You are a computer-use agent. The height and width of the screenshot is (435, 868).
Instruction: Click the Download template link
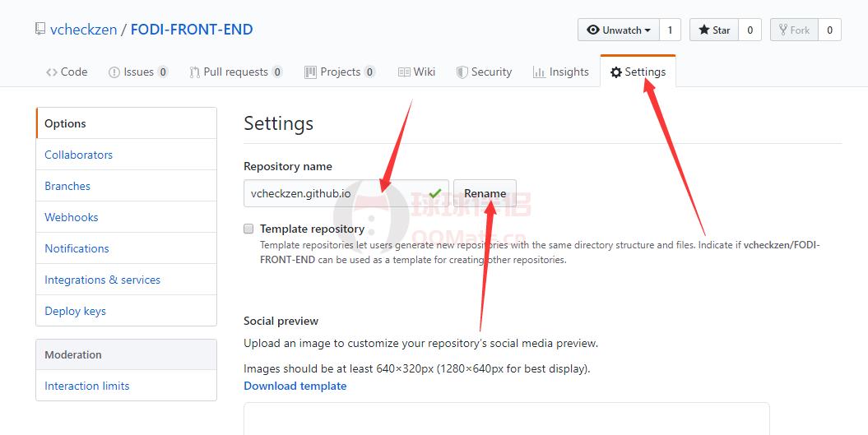click(x=295, y=386)
